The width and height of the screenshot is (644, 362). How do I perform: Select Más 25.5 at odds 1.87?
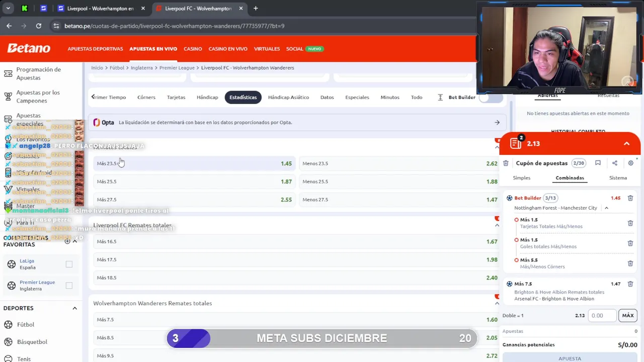194,182
